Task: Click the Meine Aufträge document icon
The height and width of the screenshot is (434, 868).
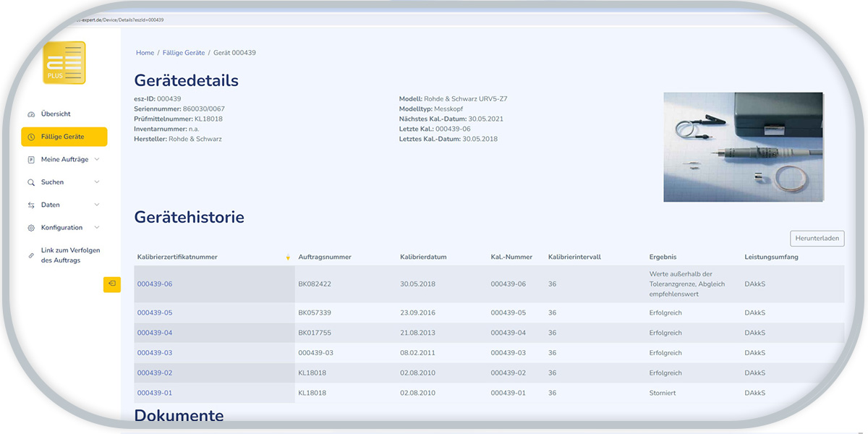Action: [x=31, y=160]
